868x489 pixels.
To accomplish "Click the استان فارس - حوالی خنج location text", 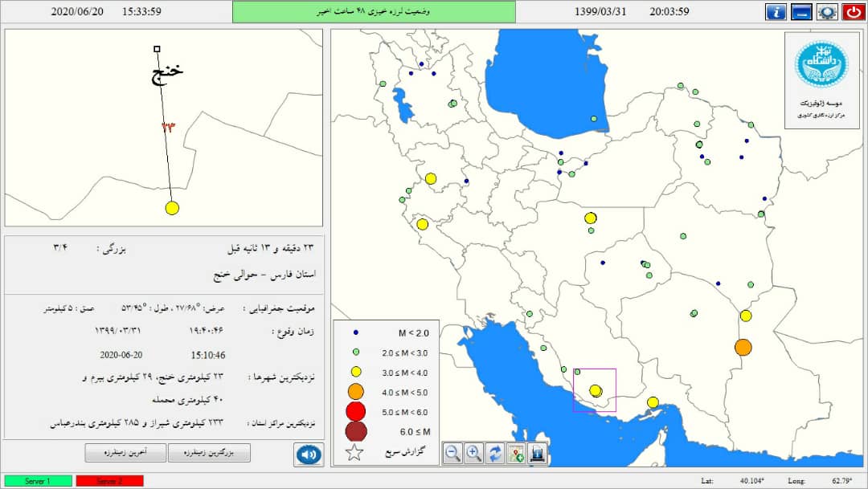I will click(x=264, y=275).
